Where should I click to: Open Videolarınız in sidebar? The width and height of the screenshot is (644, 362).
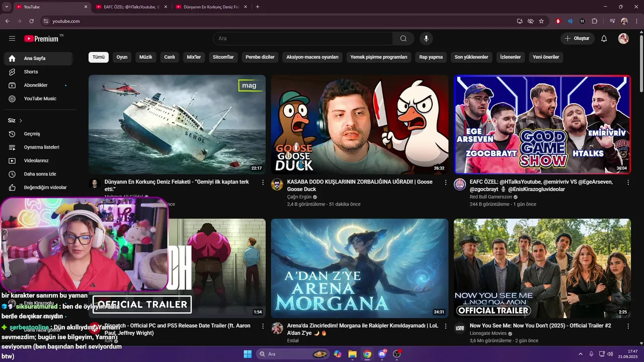pyautogui.click(x=38, y=161)
